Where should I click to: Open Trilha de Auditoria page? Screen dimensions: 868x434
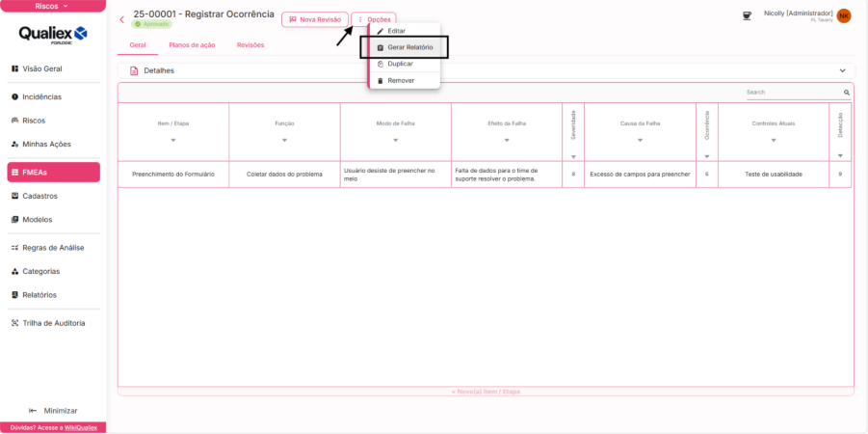click(x=53, y=323)
